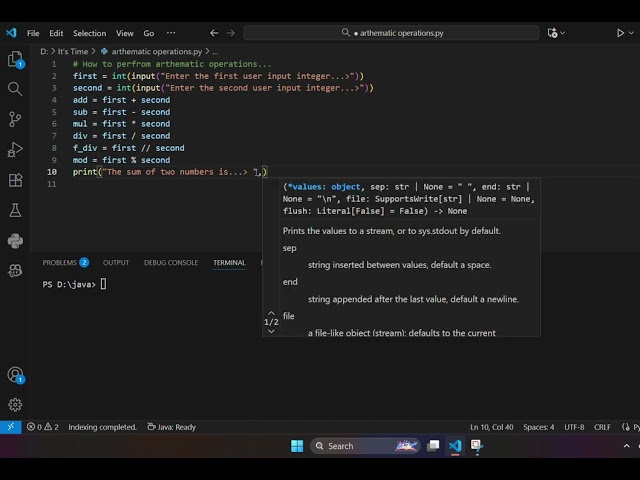Click the VS Code logo icon
Screen dimensions: 640x480
pyautogui.click(x=11, y=33)
